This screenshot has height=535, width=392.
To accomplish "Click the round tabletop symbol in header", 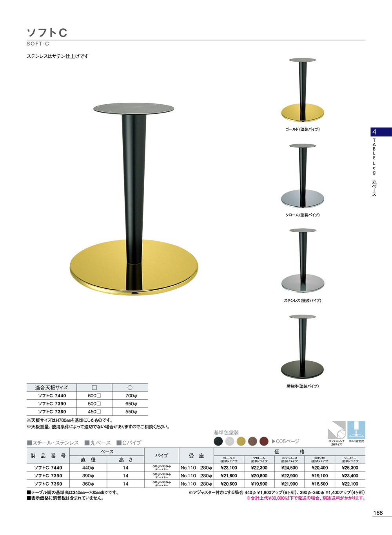I will [130, 388].
